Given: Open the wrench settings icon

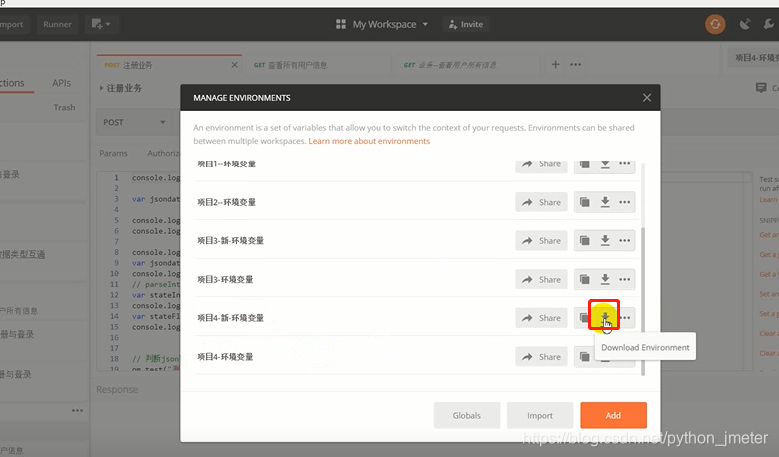Looking at the screenshot, I should tap(769, 24).
